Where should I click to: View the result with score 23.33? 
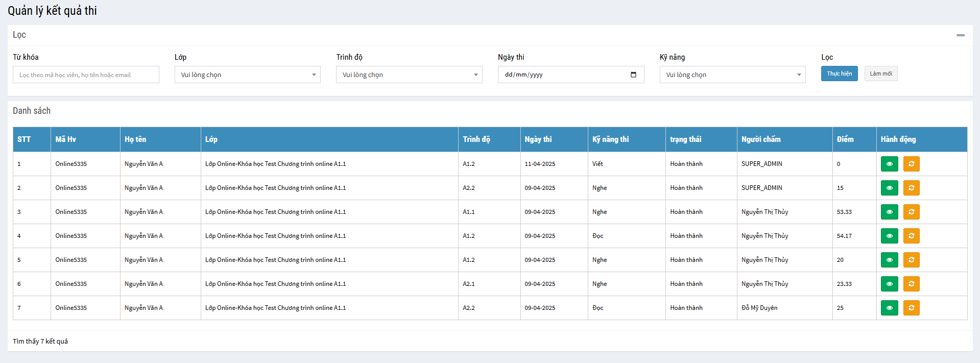pos(889,284)
